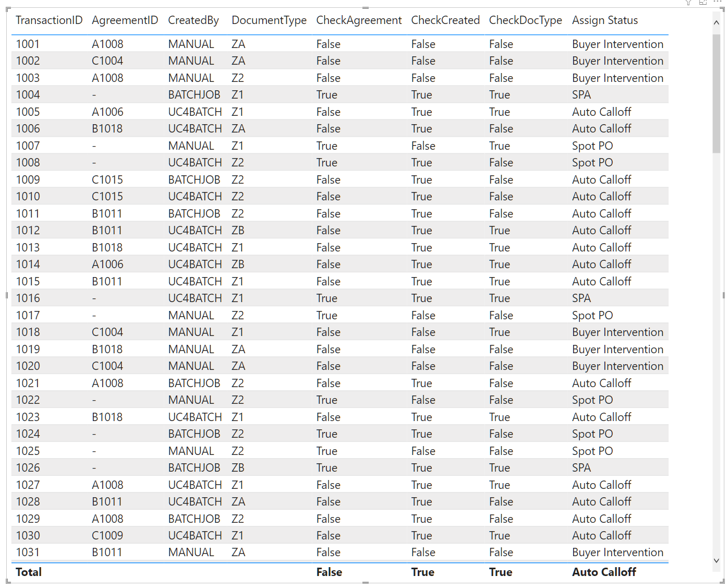This screenshot has width=728, height=588.
Task: Click the CheckDocType column header
Action: (525, 20)
